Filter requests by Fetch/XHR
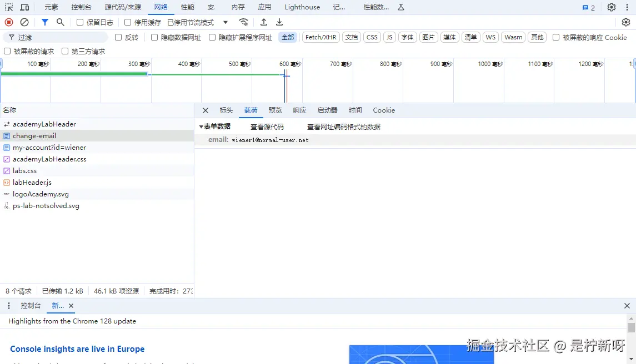Image resolution: width=636 pixels, height=364 pixels. click(x=321, y=37)
